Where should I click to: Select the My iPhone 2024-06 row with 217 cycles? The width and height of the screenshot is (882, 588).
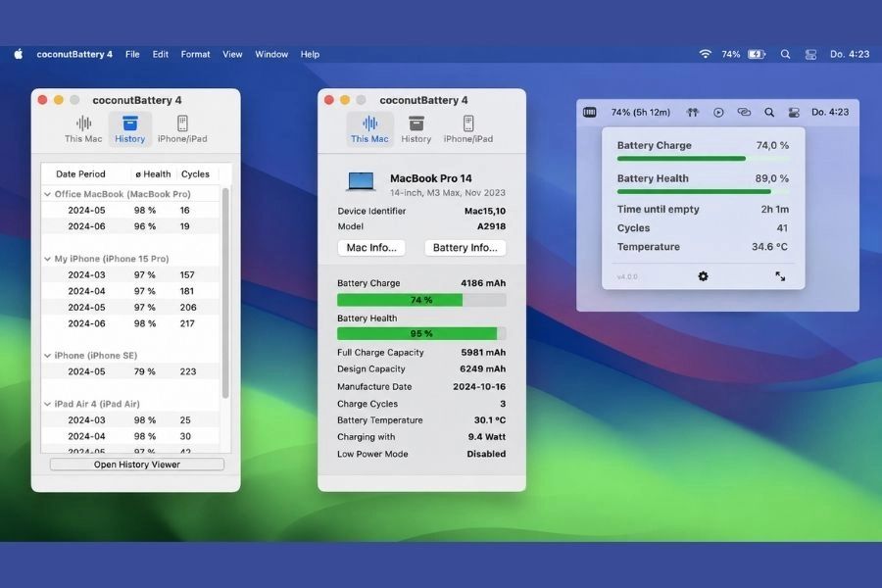point(130,323)
